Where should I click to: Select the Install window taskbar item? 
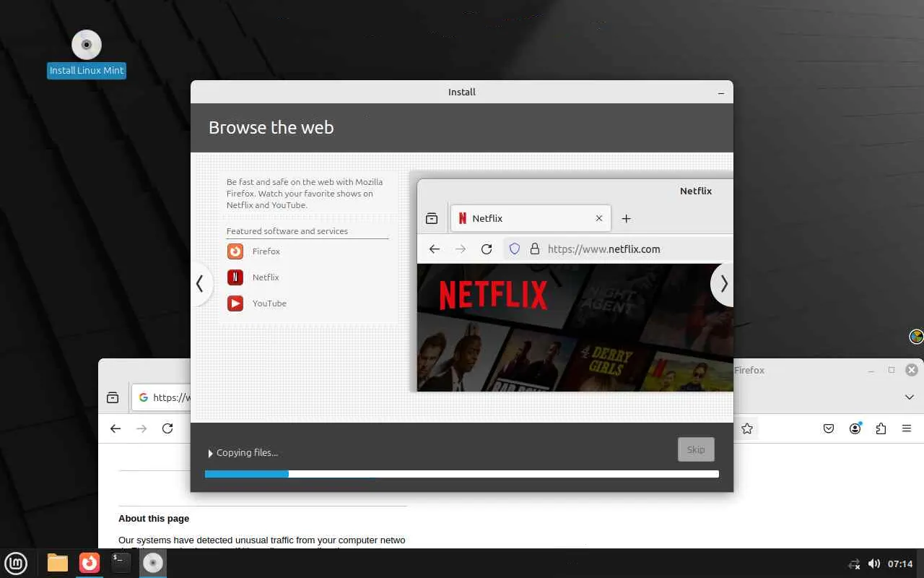click(x=153, y=563)
